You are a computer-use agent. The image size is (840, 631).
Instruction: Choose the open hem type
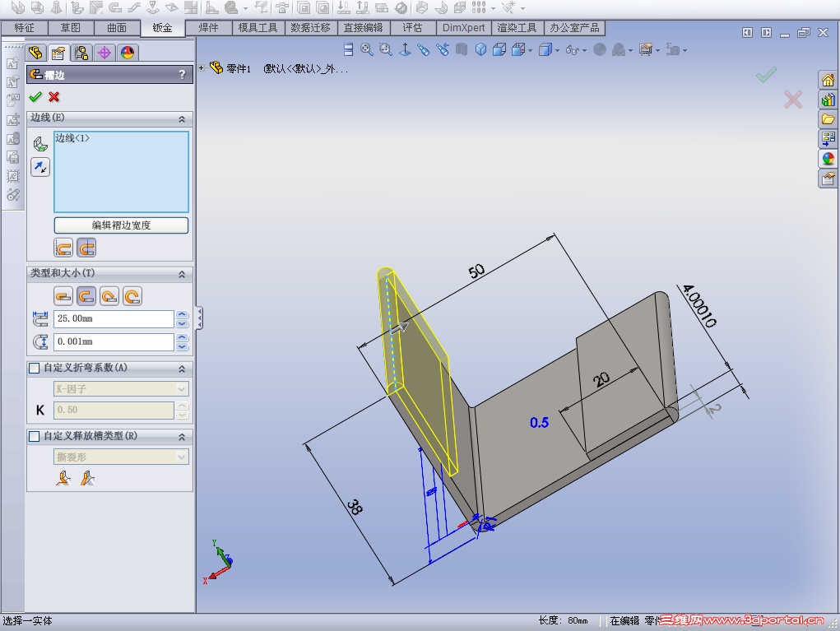[86, 296]
